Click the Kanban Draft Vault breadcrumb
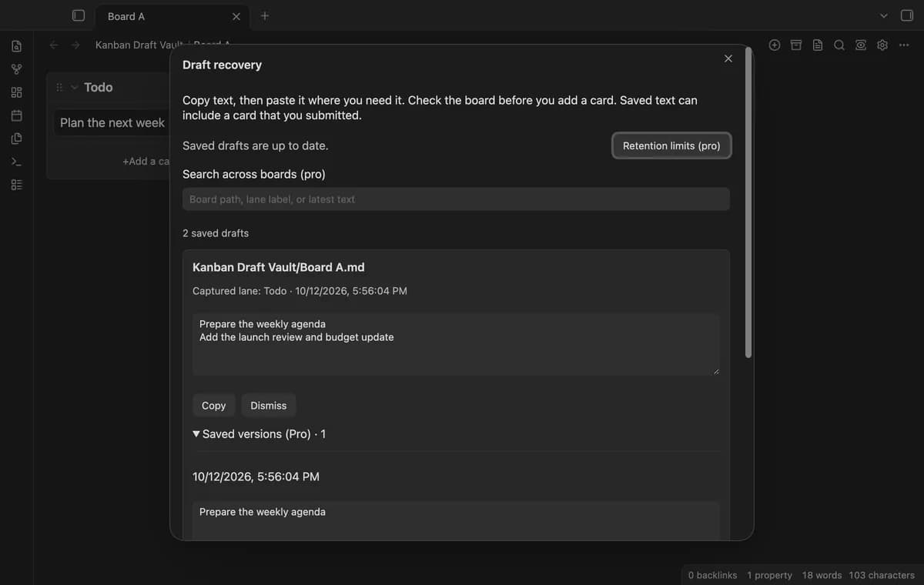This screenshot has width=924, height=585. (x=139, y=45)
